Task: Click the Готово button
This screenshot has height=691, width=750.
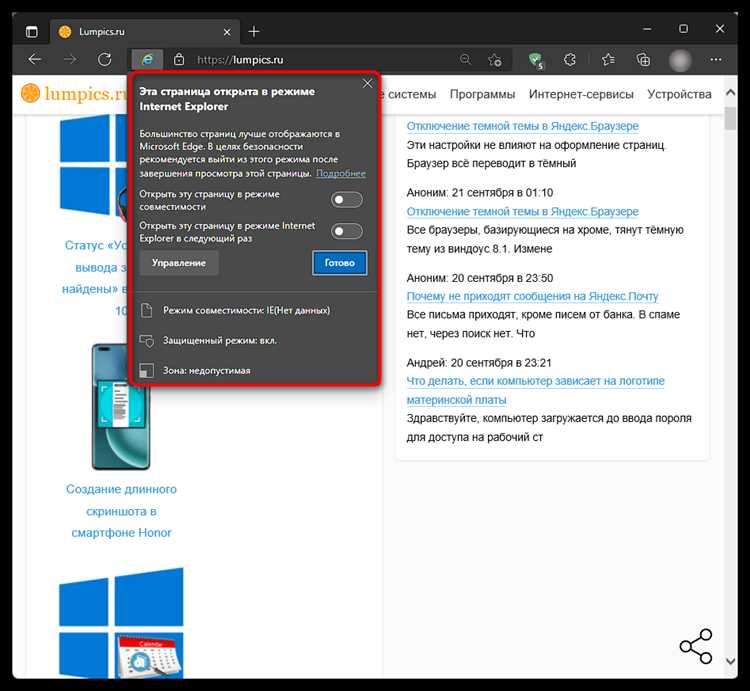Action: [340, 263]
